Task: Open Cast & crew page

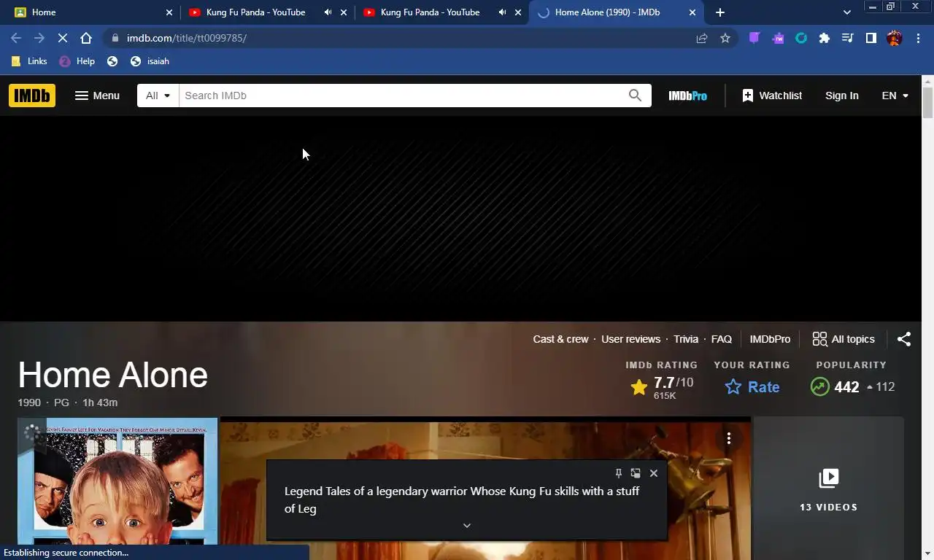Action: (560, 339)
